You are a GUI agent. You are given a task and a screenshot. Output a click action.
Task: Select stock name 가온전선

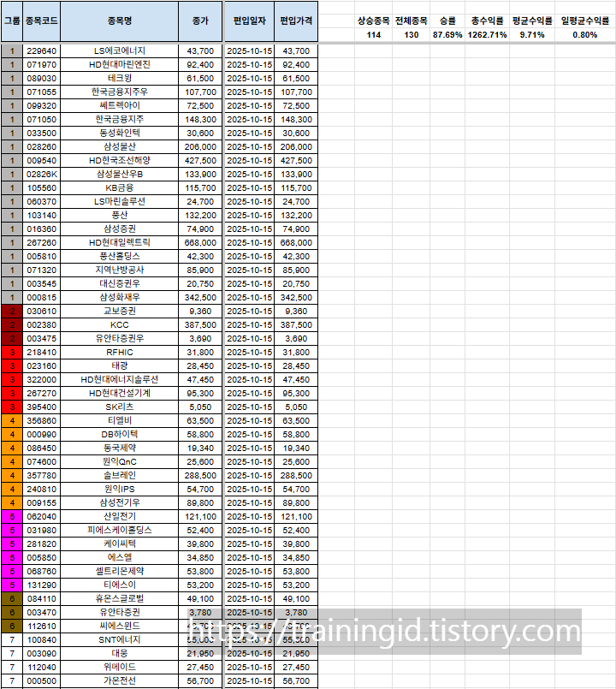click(120, 680)
